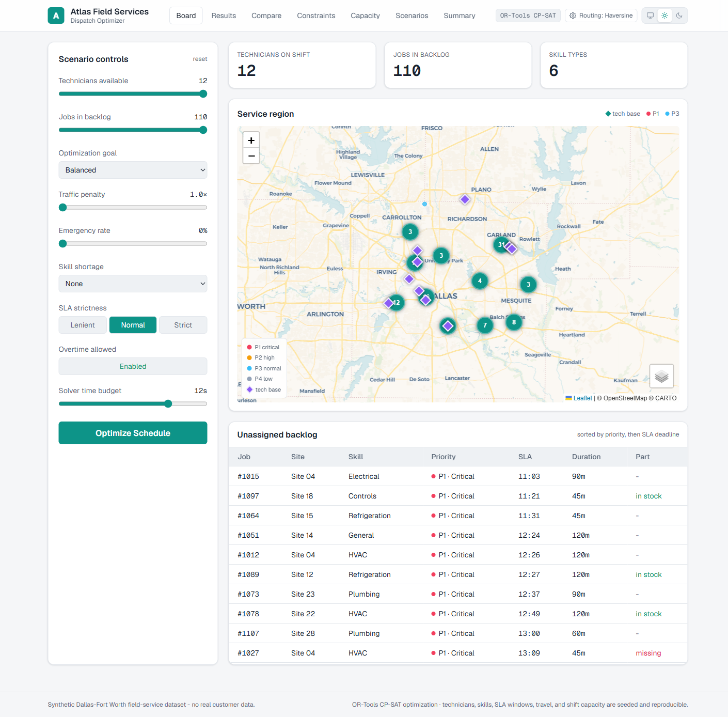Click the Atlas 'A' logo icon
728x717 pixels.
56,15
